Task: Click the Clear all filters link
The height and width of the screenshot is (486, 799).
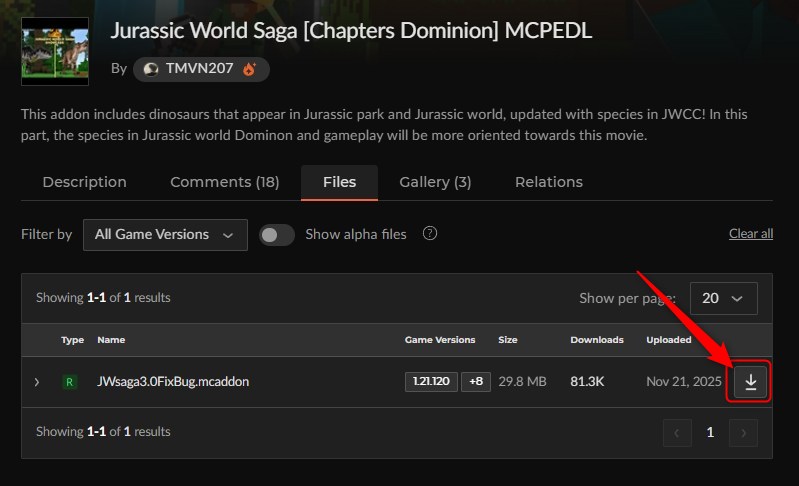Action: 751,234
